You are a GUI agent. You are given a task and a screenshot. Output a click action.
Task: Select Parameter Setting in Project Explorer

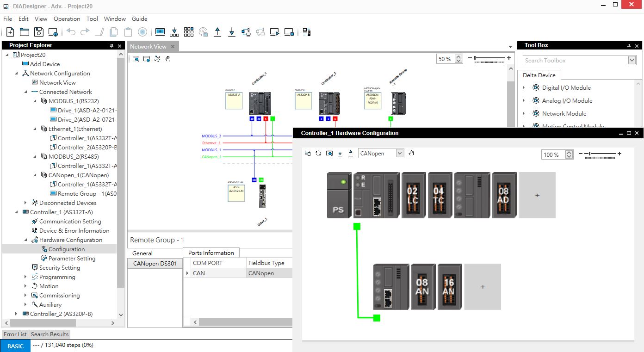point(72,259)
